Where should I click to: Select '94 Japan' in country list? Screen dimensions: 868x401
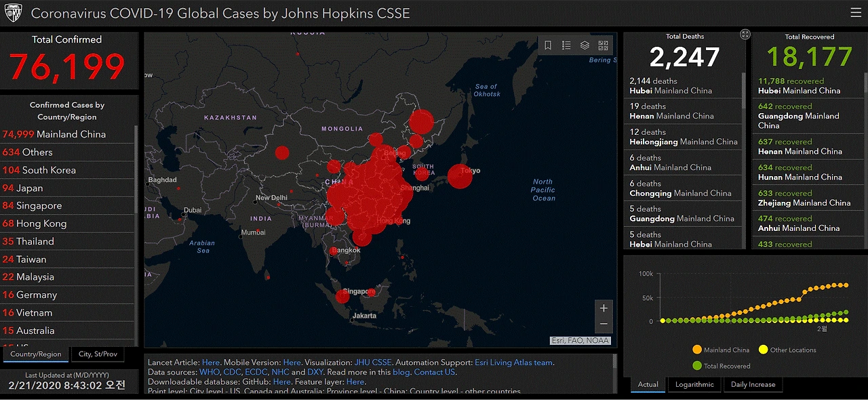click(x=67, y=188)
